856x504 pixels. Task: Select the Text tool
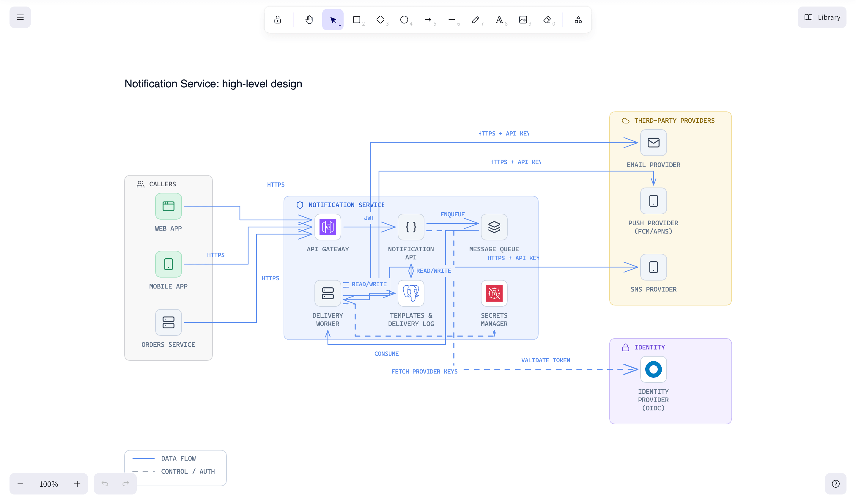[x=499, y=20]
